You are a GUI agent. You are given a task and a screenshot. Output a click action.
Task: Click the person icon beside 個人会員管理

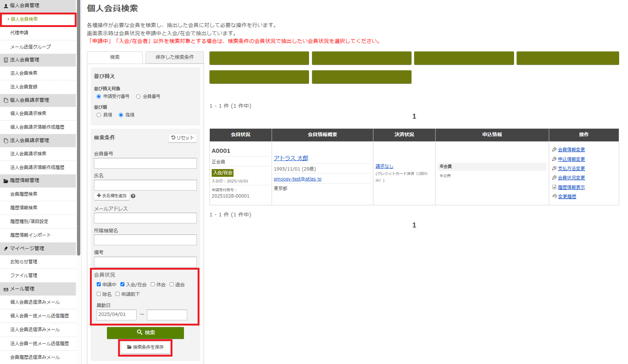click(x=5, y=5)
